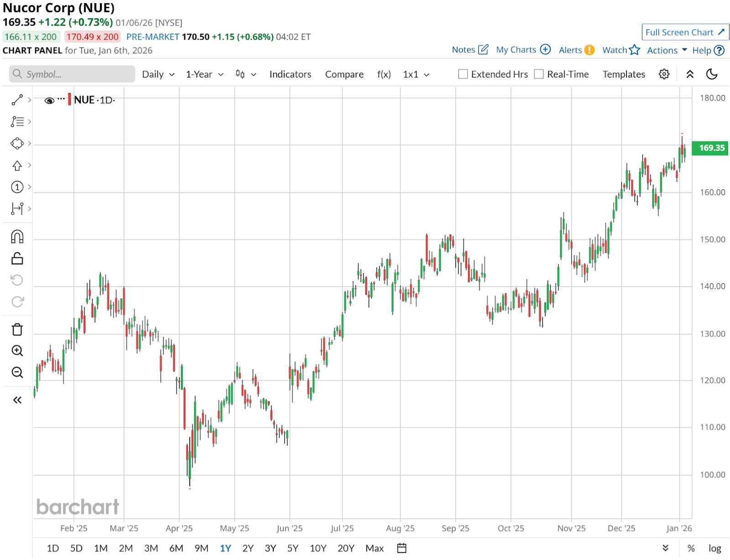
Task: Enable the Extended Hrs checkbox
Action: coord(463,74)
